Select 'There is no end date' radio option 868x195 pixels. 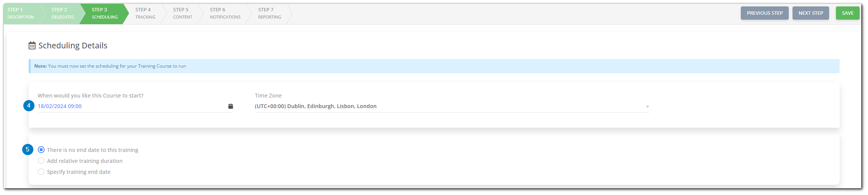click(x=41, y=150)
